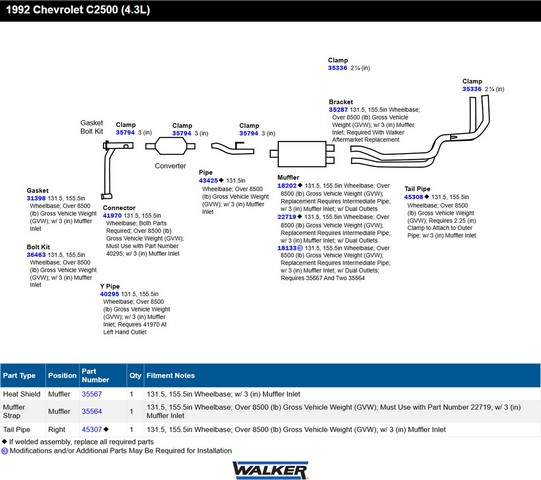This screenshot has width=541, height=480.
Task: Open muffler part number 22719
Action: [287, 217]
